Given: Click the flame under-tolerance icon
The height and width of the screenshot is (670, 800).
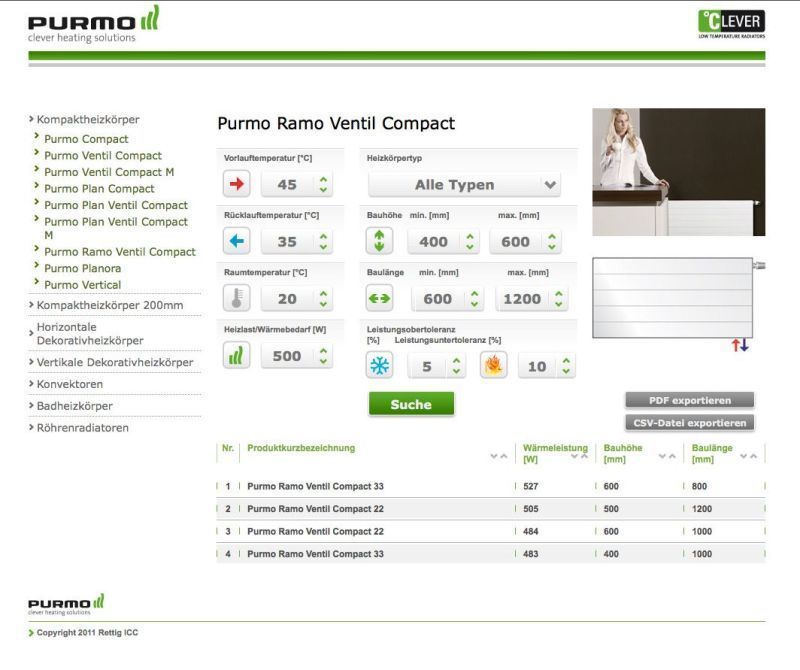Looking at the screenshot, I should click(493, 365).
